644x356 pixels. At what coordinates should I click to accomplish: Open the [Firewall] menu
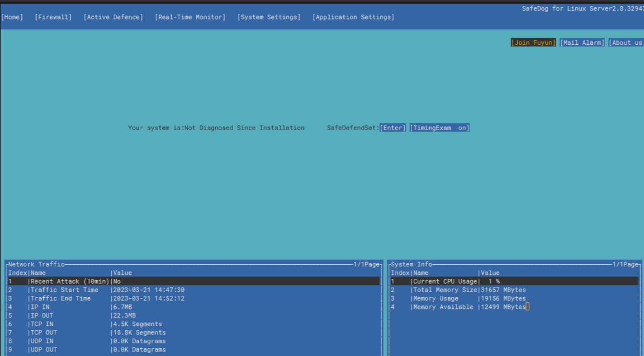[53, 17]
